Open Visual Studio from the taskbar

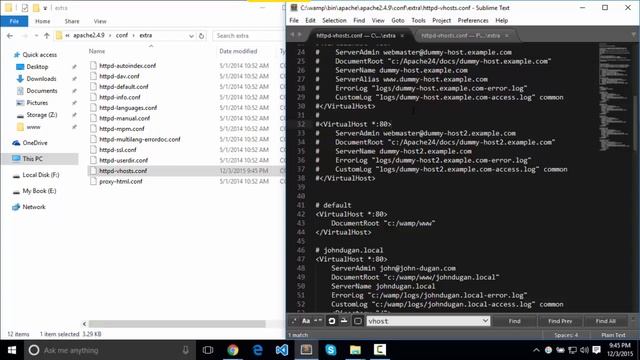click(282, 350)
